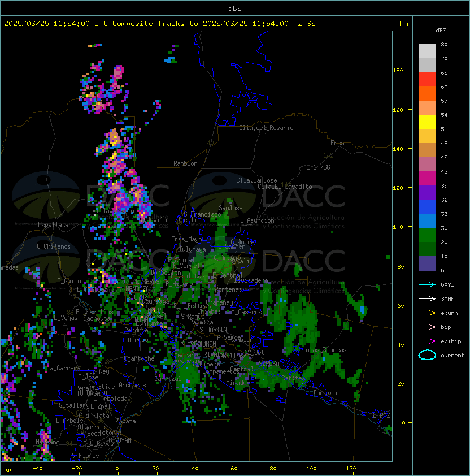Click the TUNUYAN label
This screenshot has height=476, width=470.
[x=119, y=440]
